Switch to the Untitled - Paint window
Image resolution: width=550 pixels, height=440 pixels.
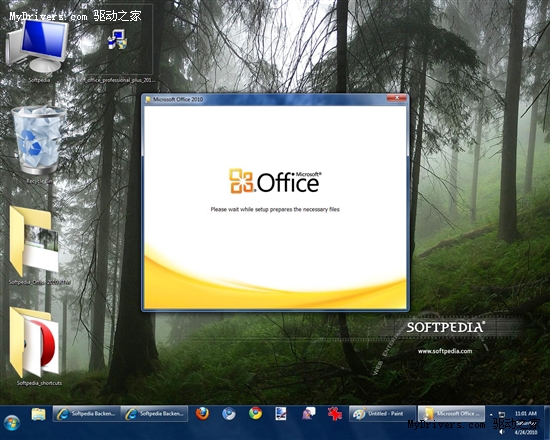coord(382,414)
